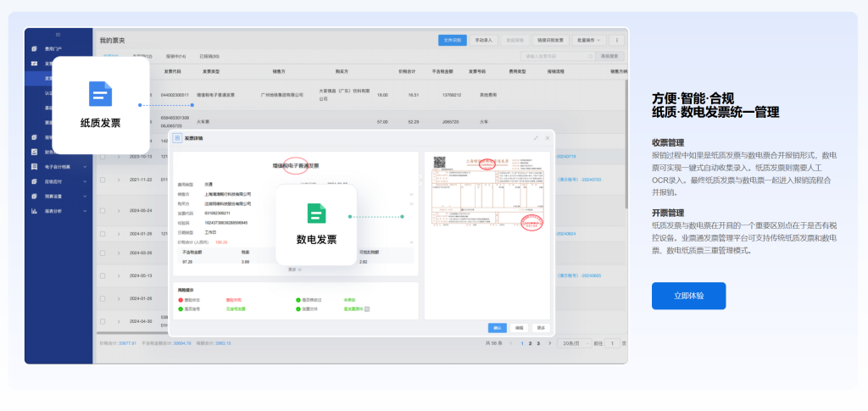Viewport: 868px width, 411px height.
Task: Open the 批量操作 dropdown
Action: (x=589, y=40)
